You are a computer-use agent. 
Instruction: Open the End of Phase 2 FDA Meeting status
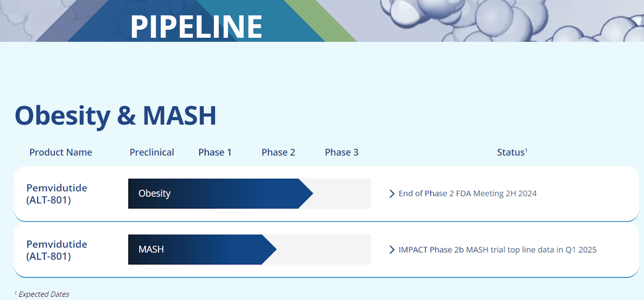pos(467,194)
